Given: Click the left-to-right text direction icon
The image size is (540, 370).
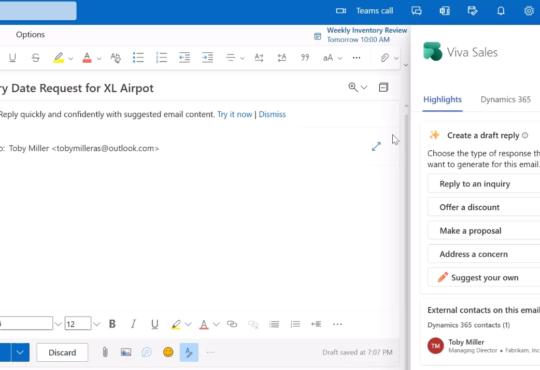Looking at the screenshot, I should click(x=259, y=58).
